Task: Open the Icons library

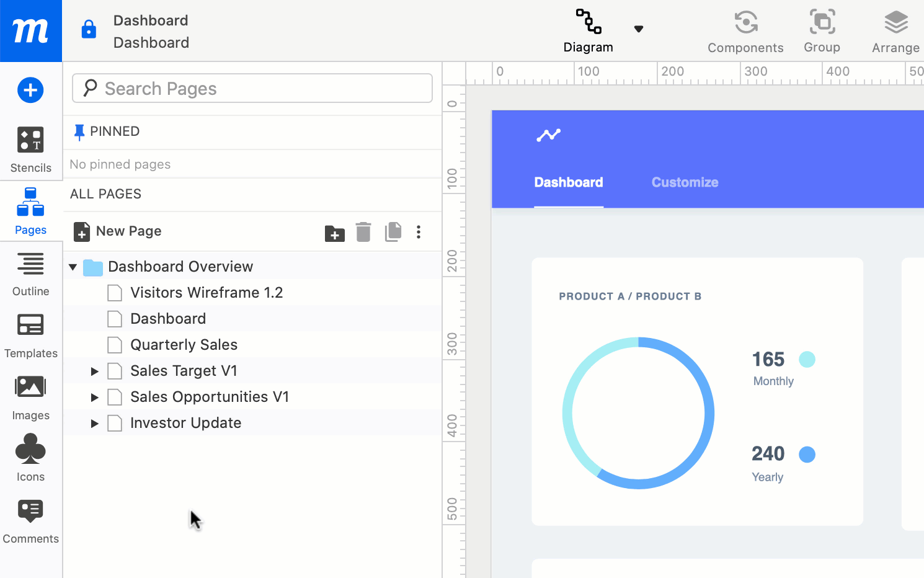Action: 30,458
